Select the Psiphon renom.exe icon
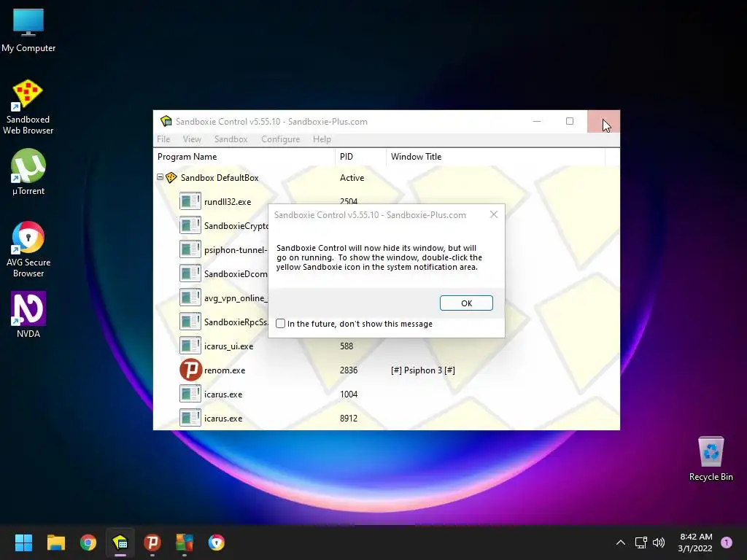The image size is (747, 560). [190, 370]
